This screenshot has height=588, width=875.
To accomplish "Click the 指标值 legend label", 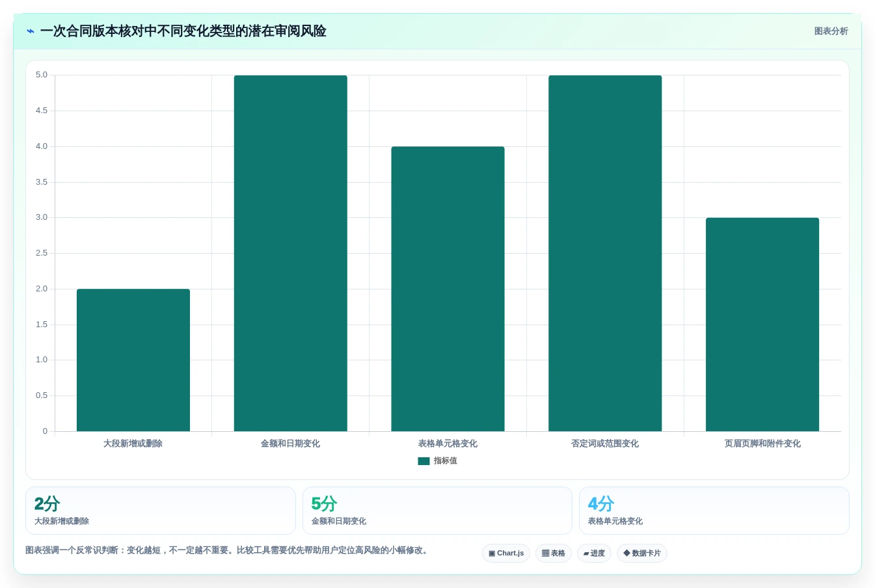I will click(446, 461).
